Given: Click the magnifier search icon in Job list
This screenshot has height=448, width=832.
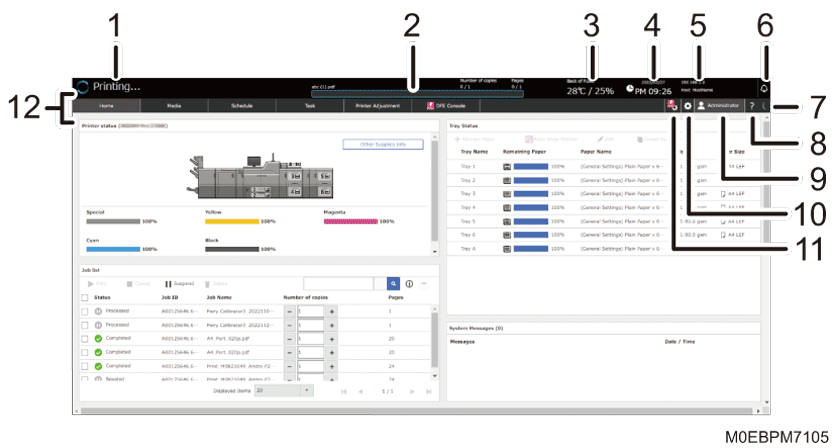Looking at the screenshot, I should pos(394,284).
